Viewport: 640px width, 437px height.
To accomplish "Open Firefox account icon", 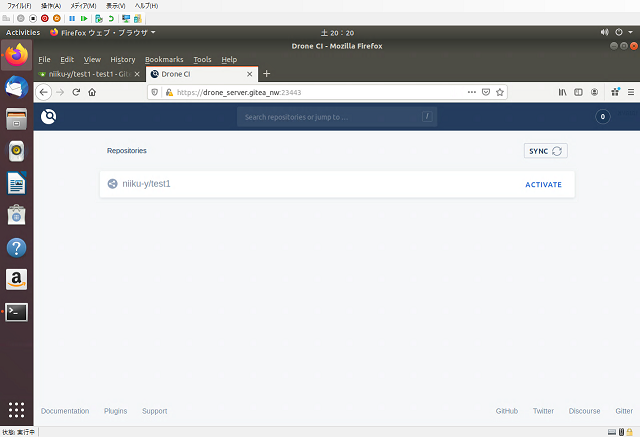I will [x=594, y=92].
